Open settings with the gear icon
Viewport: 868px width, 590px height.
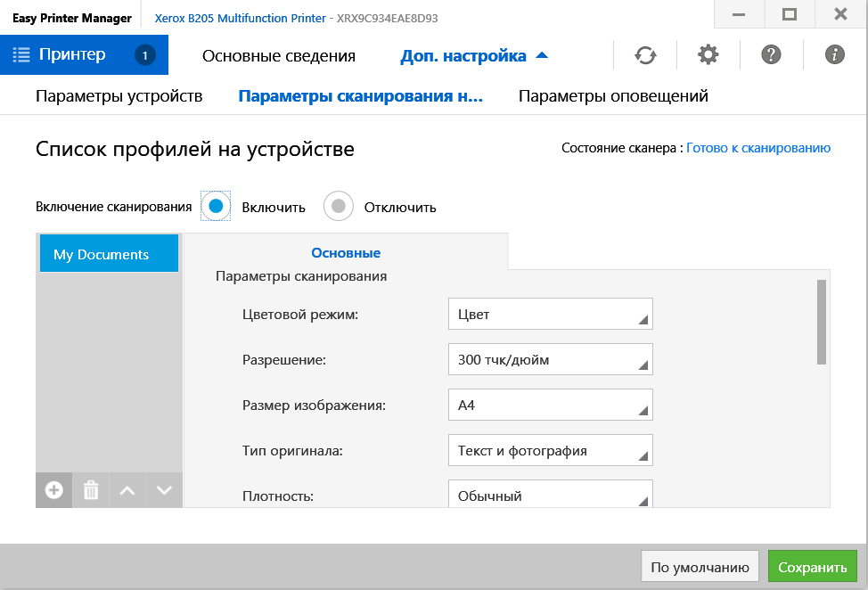[x=708, y=55]
